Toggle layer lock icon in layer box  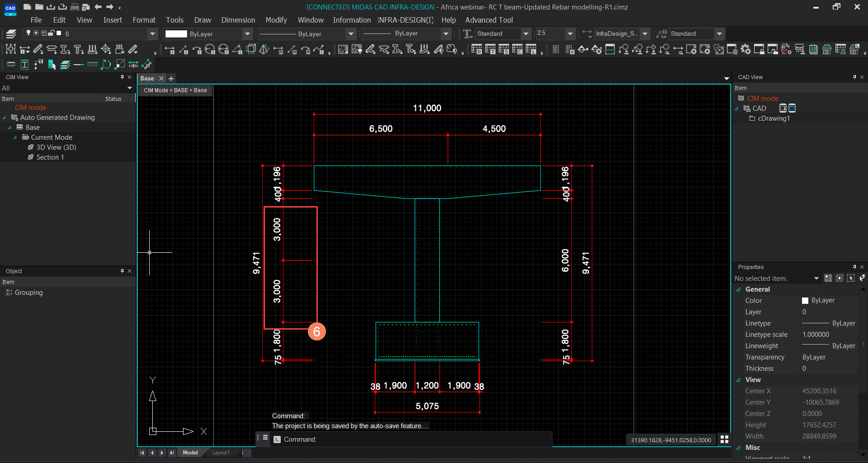(x=51, y=33)
